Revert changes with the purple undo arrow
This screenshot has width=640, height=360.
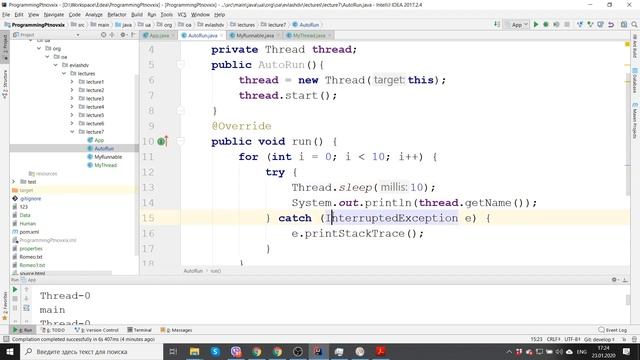(611, 24)
